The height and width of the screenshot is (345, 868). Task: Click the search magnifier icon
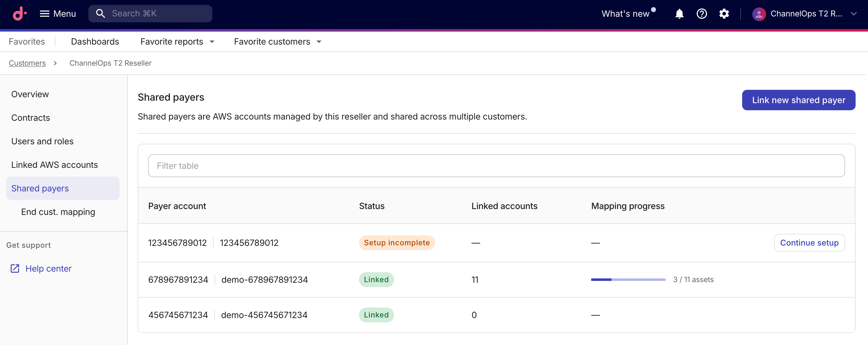tap(100, 13)
